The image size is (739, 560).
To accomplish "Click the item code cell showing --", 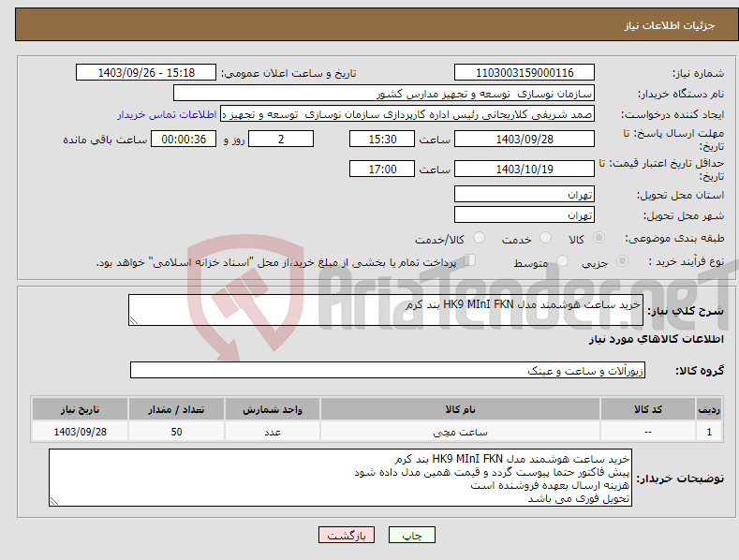I will (x=648, y=432).
